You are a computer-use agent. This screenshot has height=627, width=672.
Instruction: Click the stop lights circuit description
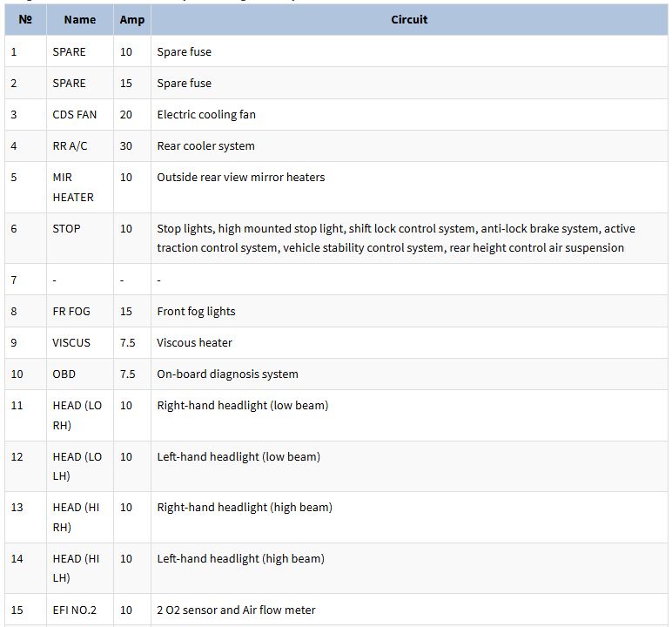396,238
